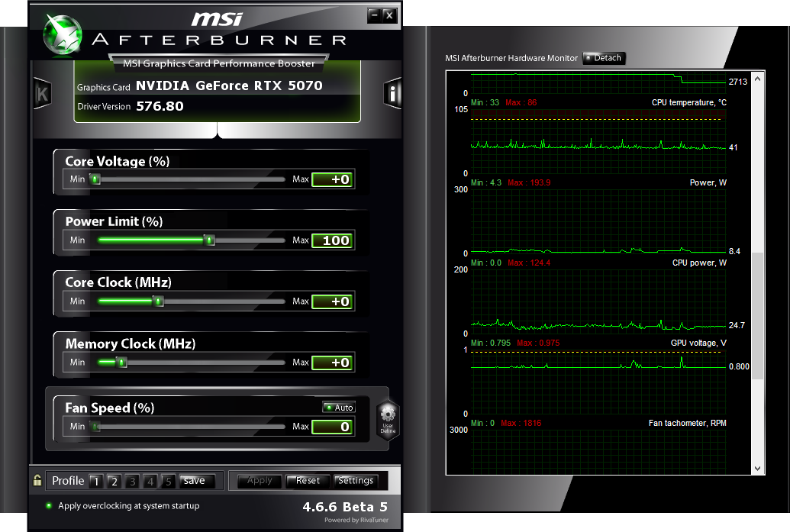790x532 pixels.
Task: Load profile slot 3
Action: (x=132, y=481)
